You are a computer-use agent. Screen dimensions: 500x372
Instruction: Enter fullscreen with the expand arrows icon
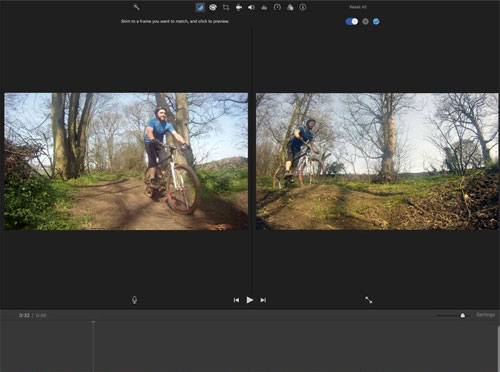pyautogui.click(x=368, y=300)
